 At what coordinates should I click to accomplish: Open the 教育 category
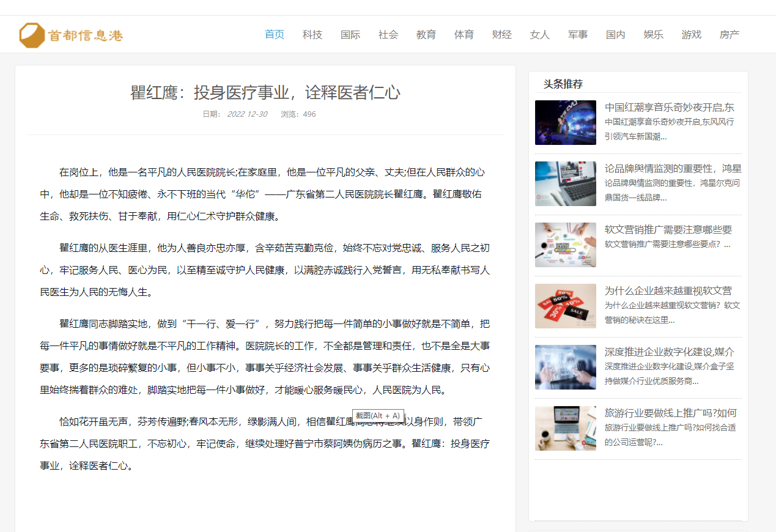tap(426, 34)
